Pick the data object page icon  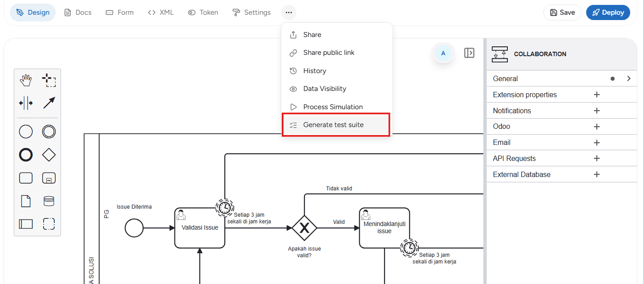click(26, 201)
